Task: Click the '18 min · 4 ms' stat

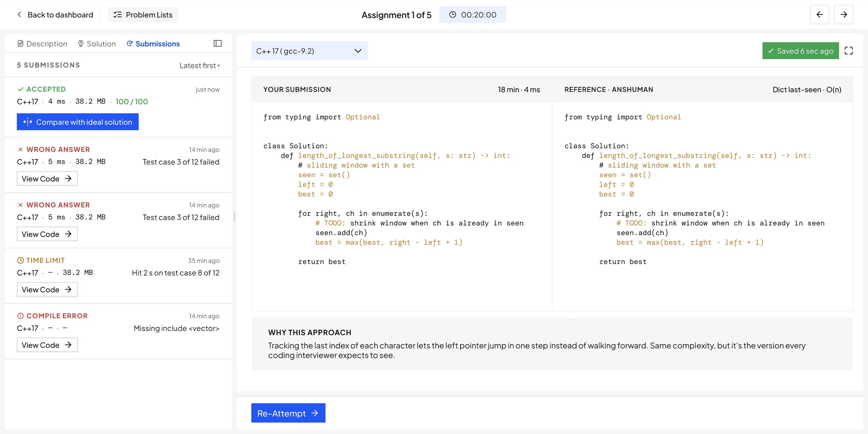Action: coord(519,89)
